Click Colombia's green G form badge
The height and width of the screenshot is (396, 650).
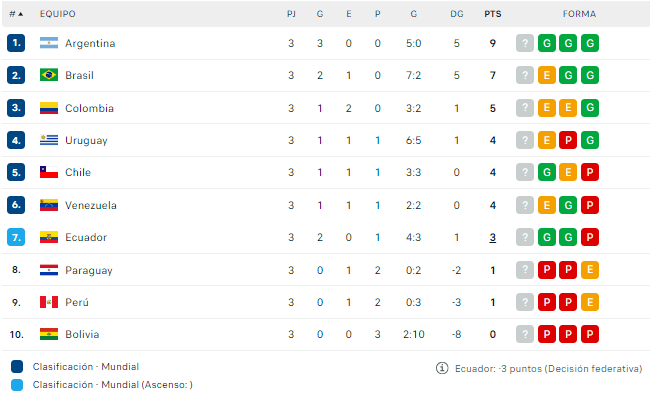coord(590,108)
